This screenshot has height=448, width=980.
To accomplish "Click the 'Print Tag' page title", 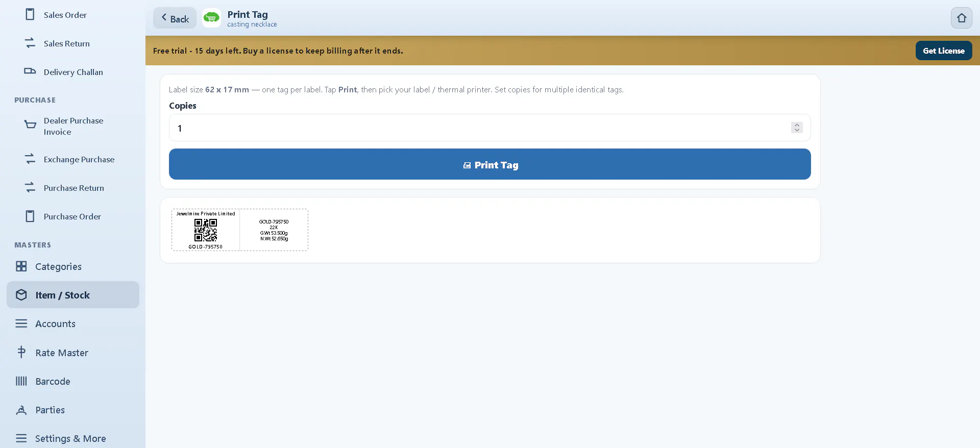I will (248, 14).
